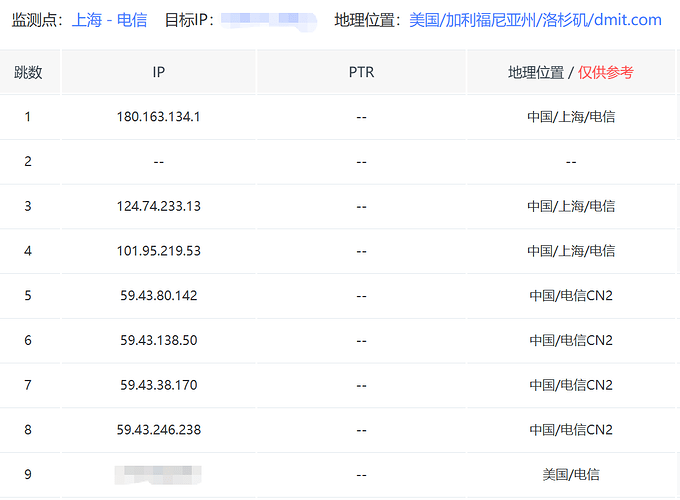Viewport: 680px width, 500px height.
Task: Select IP address 59.43.138.50
Action: (x=159, y=340)
